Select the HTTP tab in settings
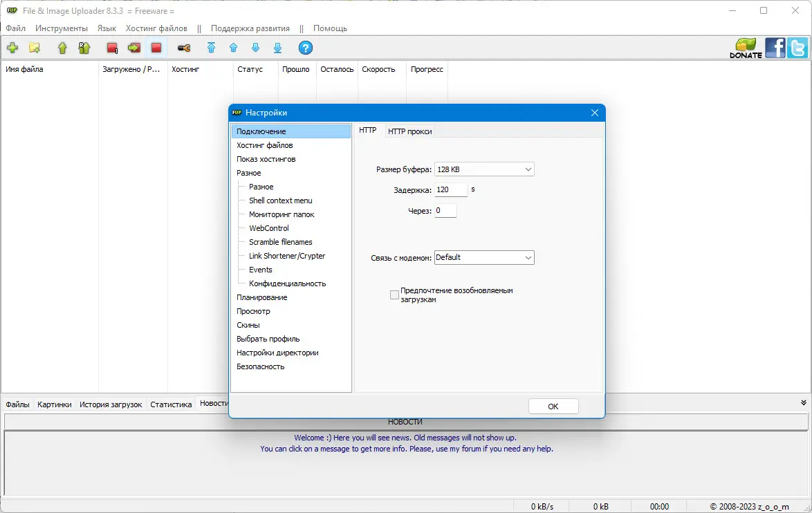 368,131
